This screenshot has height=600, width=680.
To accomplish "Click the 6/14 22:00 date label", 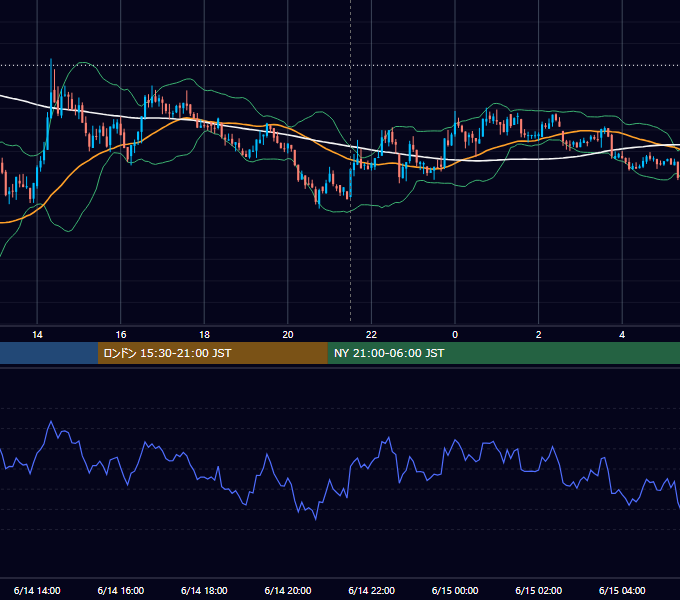I will click(x=372, y=590).
